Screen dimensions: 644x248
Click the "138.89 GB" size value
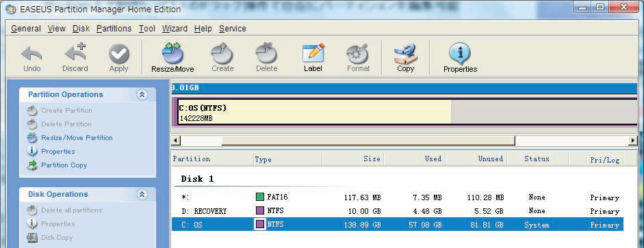(x=362, y=225)
